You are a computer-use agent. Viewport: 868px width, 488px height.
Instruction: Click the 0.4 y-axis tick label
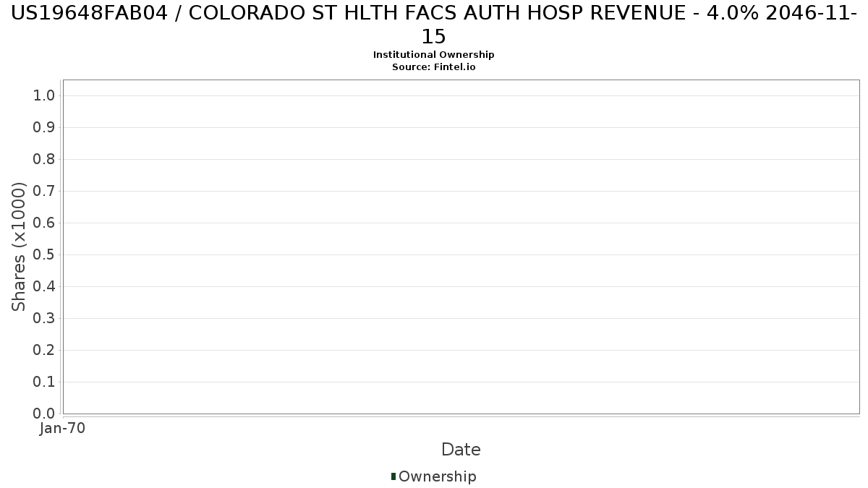44,286
